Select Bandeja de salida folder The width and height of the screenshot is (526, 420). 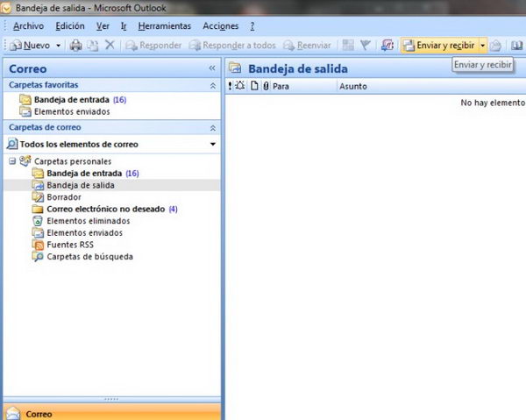(x=73, y=185)
